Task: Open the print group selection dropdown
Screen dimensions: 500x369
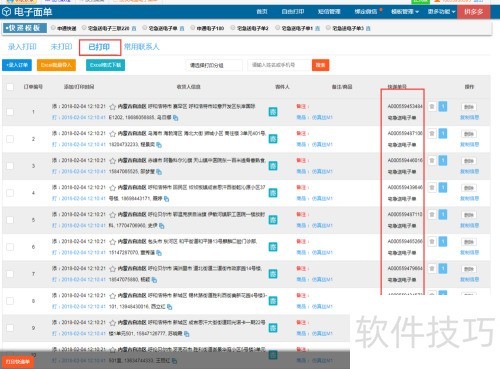Action: point(214,65)
